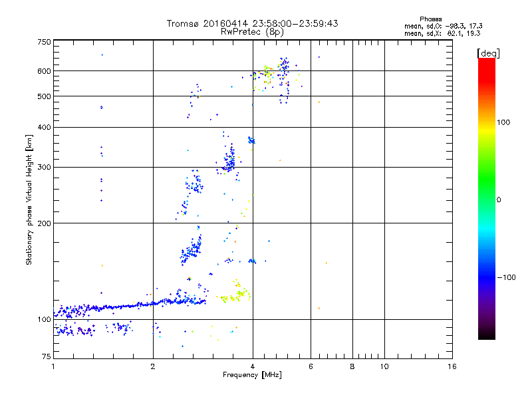This screenshot has height=399, width=532.
Task: Click the x-axis tick label '2'
Action: [153, 366]
